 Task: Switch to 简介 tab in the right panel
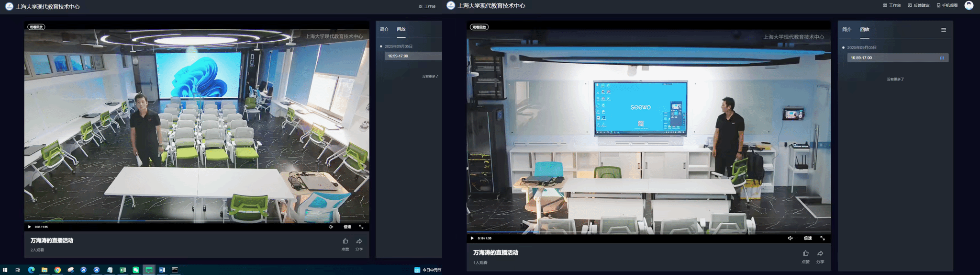coord(846,30)
